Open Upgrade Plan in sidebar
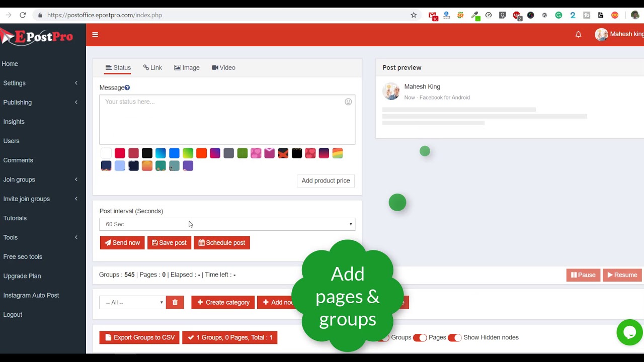The image size is (644, 362). click(x=22, y=276)
